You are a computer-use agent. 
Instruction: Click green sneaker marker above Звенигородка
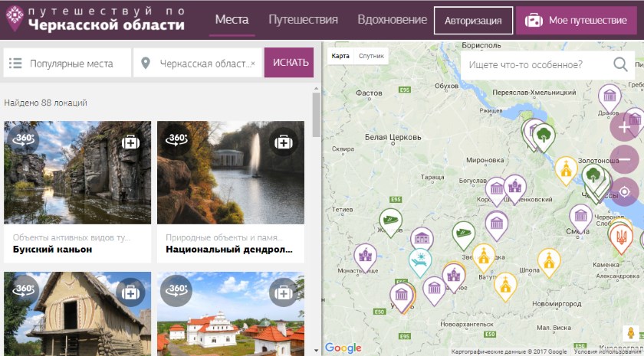[463, 234]
